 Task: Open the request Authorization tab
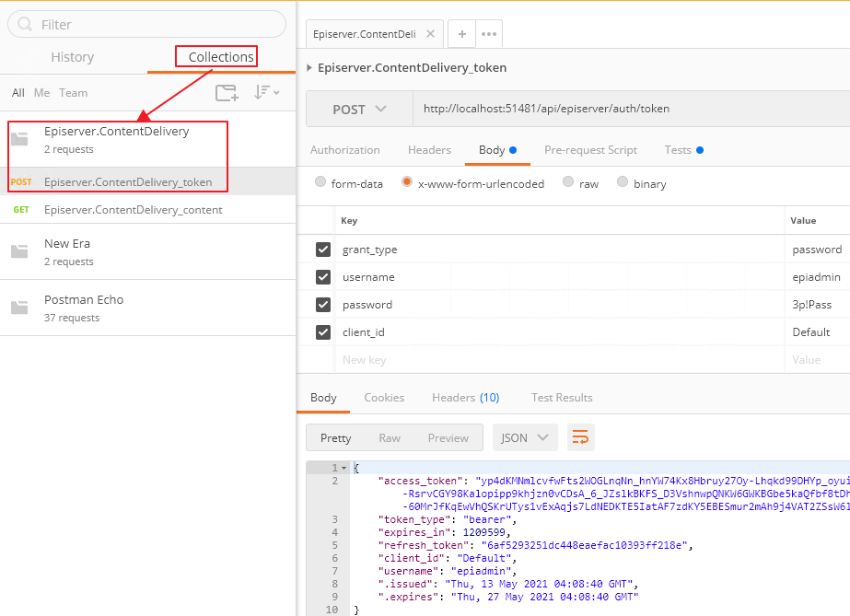(344, 150)
